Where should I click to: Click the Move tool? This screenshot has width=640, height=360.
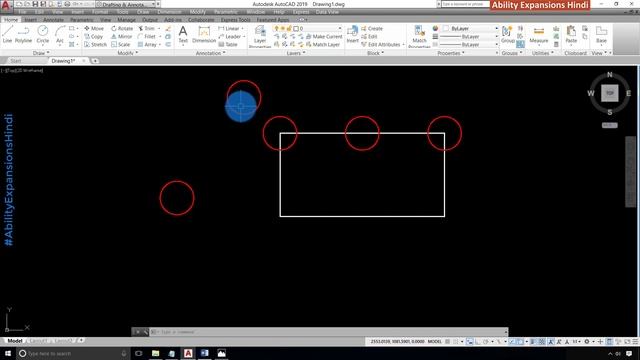[x=94, y=29]
